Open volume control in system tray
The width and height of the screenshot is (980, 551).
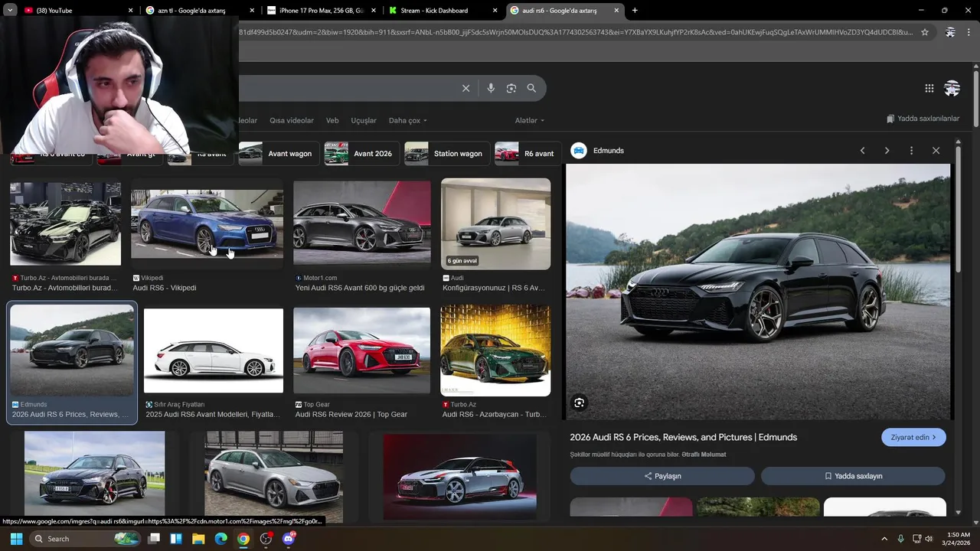click(929, 539)
